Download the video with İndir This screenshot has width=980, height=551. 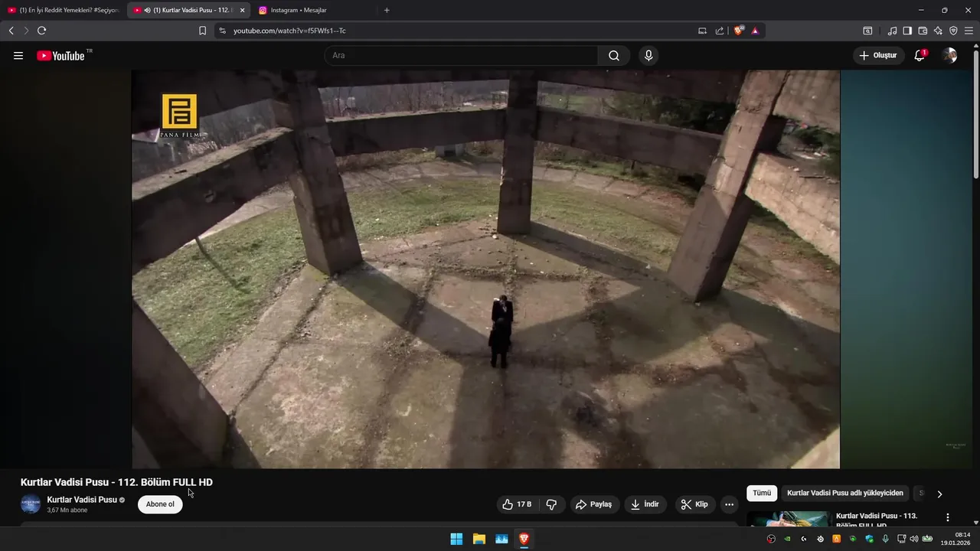(645, 504)
